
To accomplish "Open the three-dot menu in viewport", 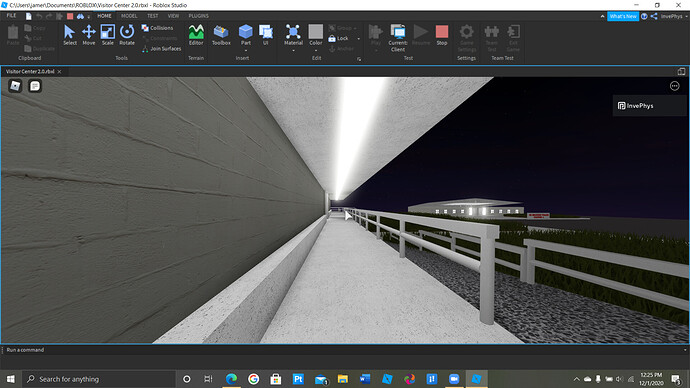I will click(x=675, y=86).
